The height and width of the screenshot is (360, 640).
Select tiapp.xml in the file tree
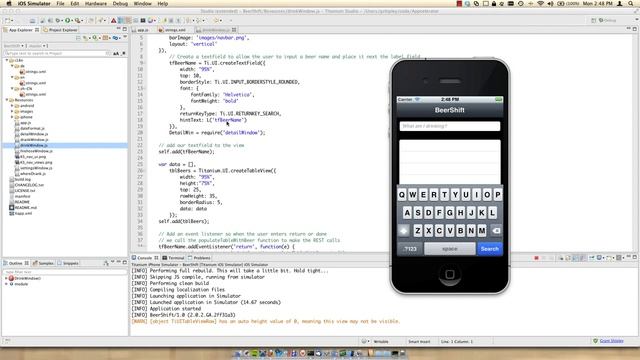coord(23,213)
